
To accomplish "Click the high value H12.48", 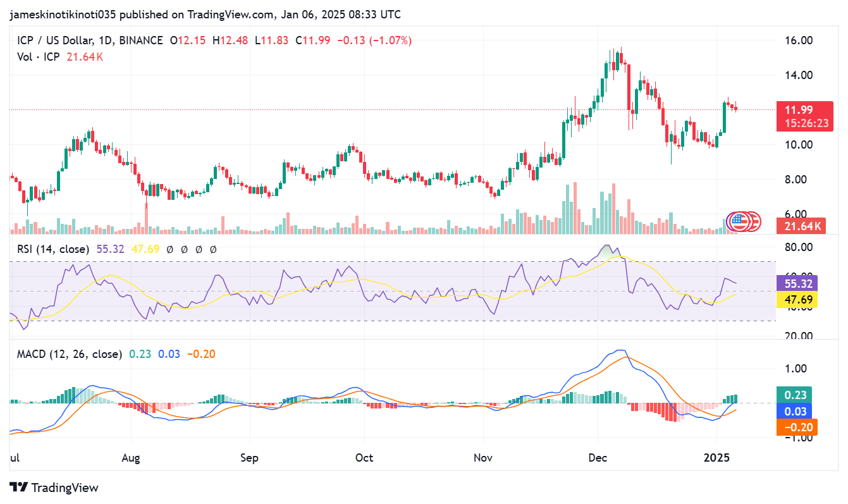I will click(230, 40).
